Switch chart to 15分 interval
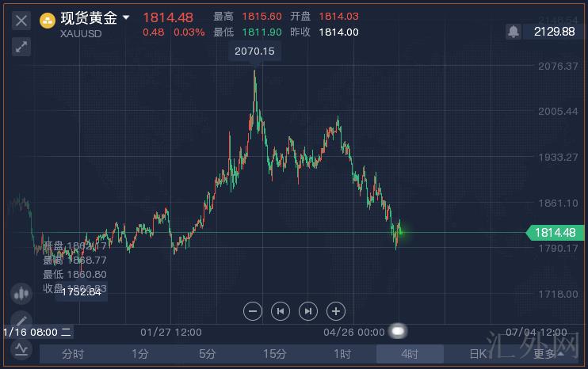 pyautogui.click(x=275, y=354)
